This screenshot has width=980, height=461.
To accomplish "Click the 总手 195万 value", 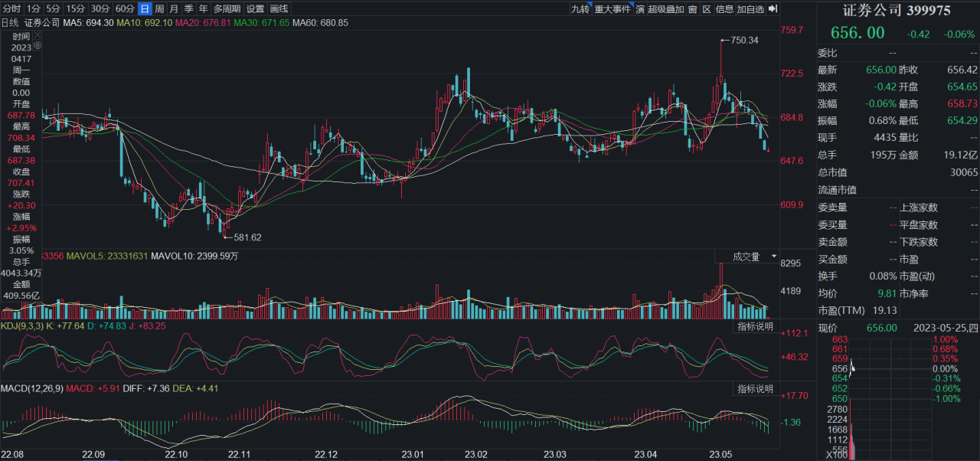I will pos(882,155).
